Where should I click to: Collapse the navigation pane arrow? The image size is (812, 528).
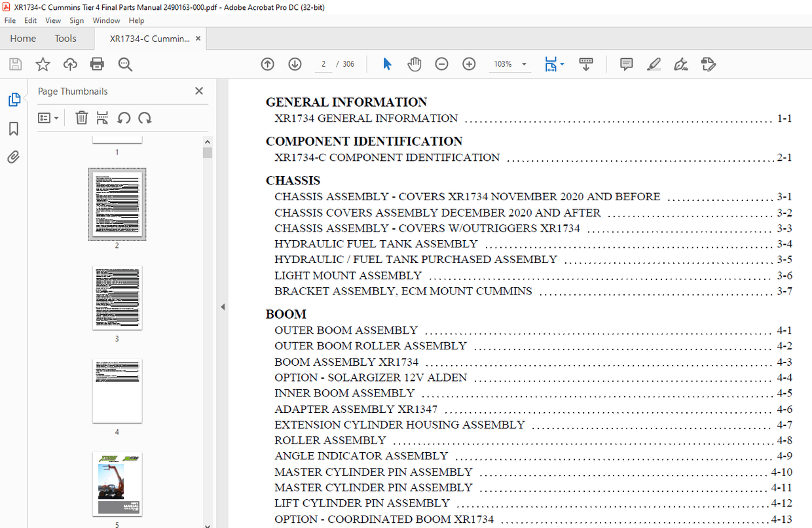click(x=223, y=307)
